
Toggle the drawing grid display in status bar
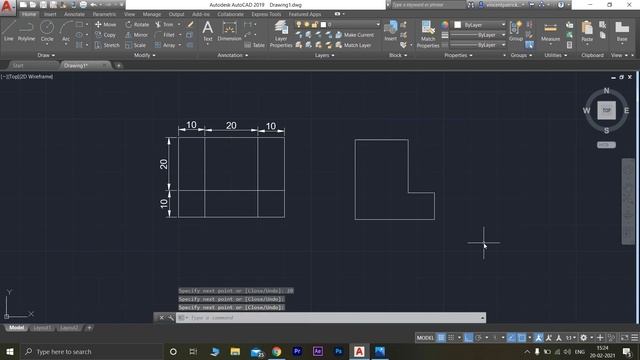[x=441, y=338]
